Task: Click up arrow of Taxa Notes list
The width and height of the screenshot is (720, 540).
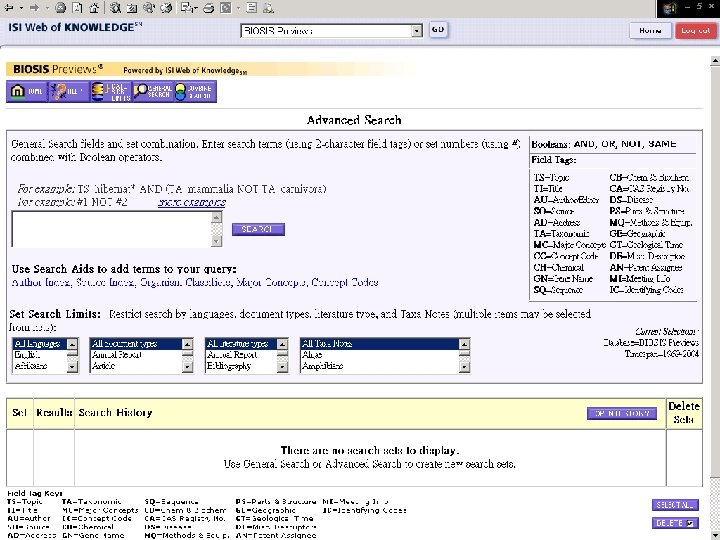Action: tap(464, 344)
